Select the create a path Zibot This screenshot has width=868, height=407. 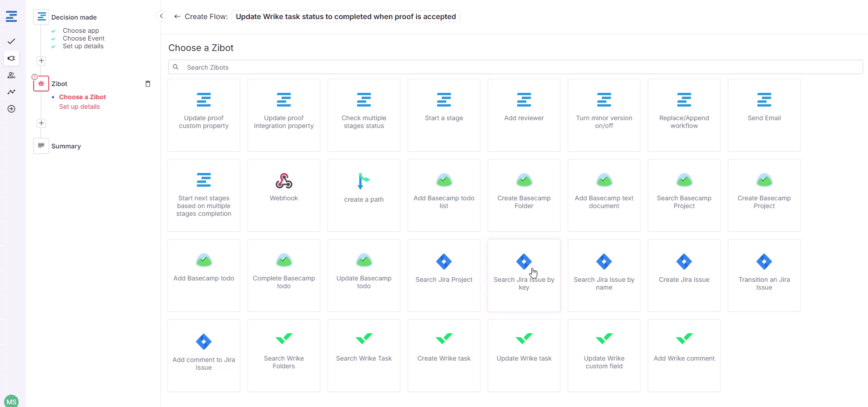[x=364, y=195]
